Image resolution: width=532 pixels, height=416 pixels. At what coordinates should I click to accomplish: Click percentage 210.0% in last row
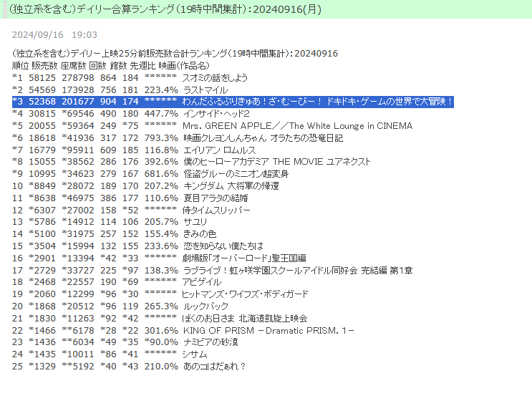click(161, 367)
